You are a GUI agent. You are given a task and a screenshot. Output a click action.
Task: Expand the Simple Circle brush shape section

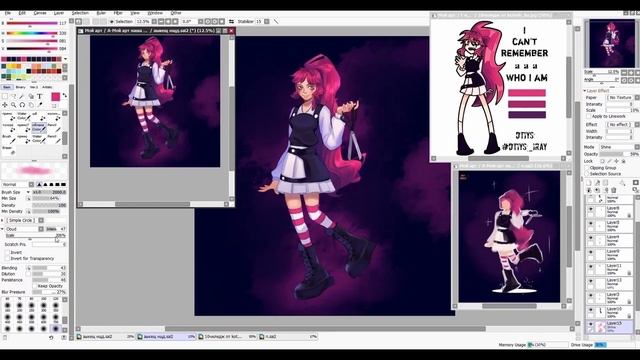coord(2,220)
